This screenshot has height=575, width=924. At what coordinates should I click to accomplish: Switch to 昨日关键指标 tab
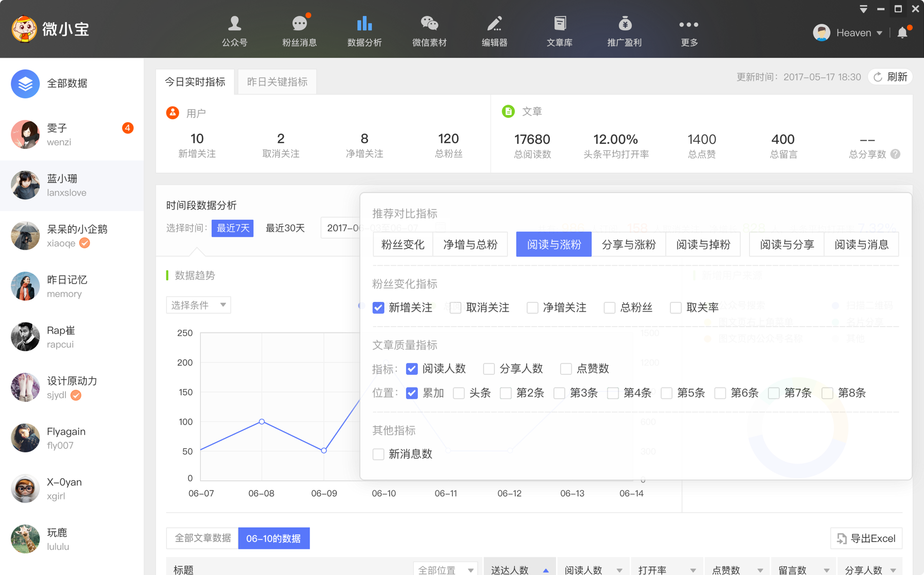(x=277, y=82)
